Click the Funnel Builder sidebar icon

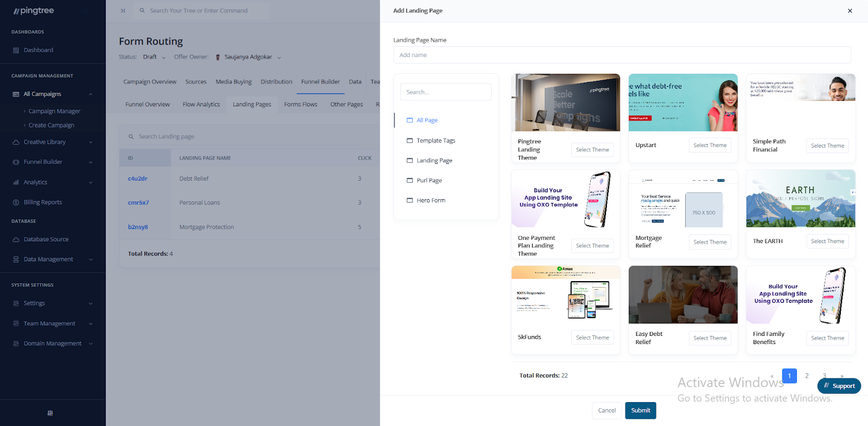click(x=16, y=162)
